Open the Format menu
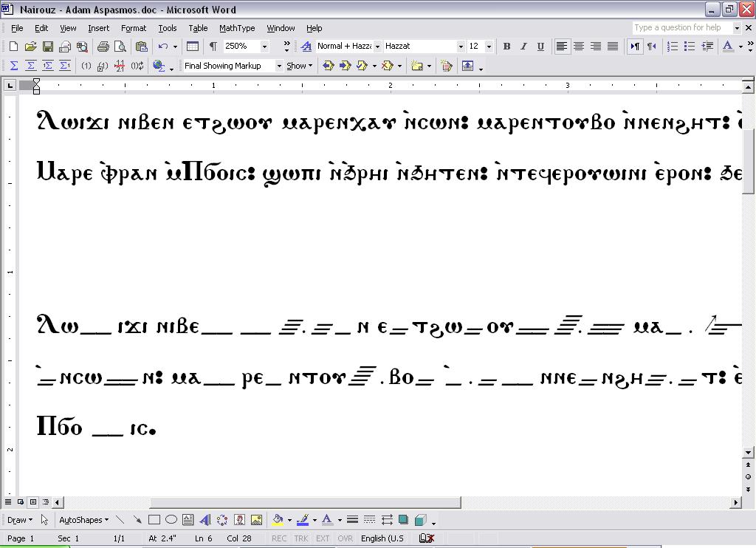The height and width of the screenshot is (548, 756). point(134,28)
